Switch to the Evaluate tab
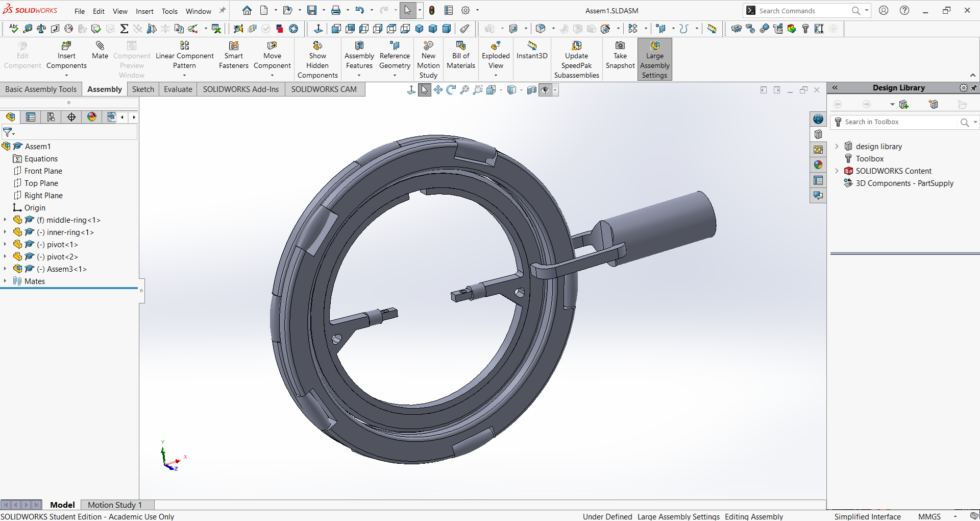This screenshot has height=521, width=980. (178, 89)
